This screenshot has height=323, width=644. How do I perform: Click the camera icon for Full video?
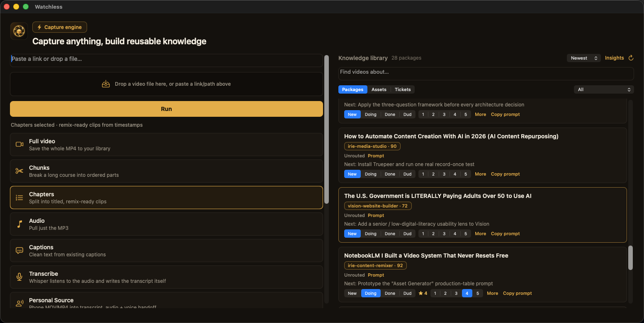point(19,145)
